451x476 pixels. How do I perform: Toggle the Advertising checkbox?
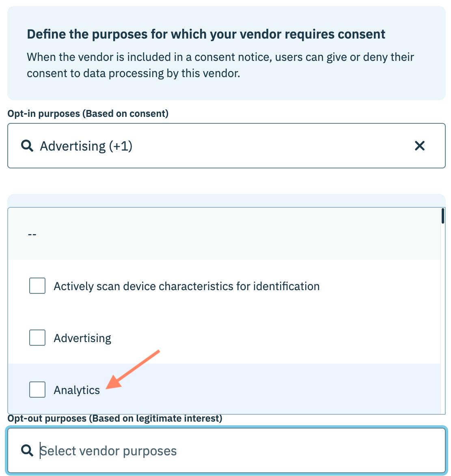(37, 338)
